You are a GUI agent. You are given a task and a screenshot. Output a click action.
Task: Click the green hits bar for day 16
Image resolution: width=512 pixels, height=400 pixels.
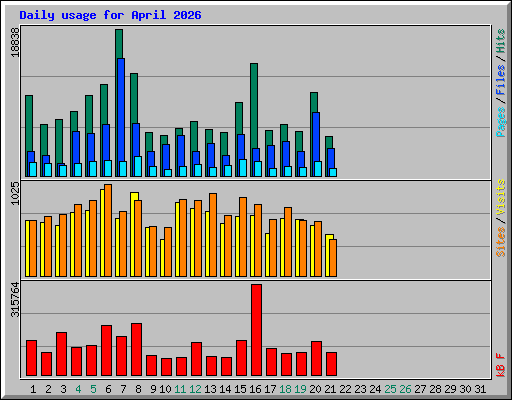tap(254, 105)
